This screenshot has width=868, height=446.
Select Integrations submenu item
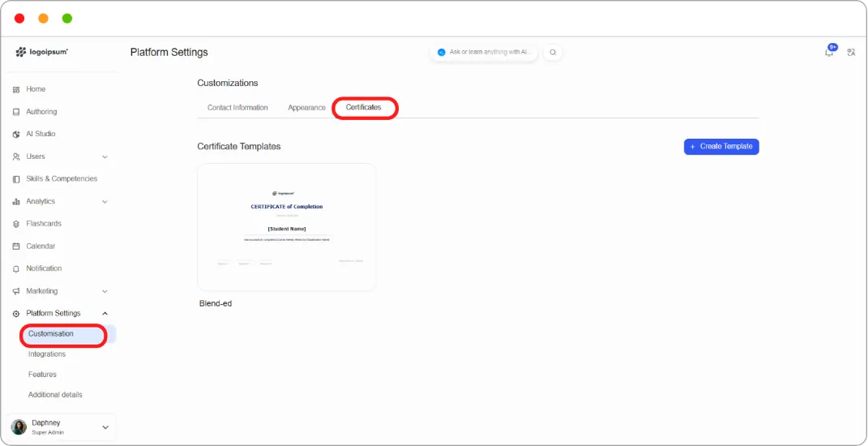47,354
